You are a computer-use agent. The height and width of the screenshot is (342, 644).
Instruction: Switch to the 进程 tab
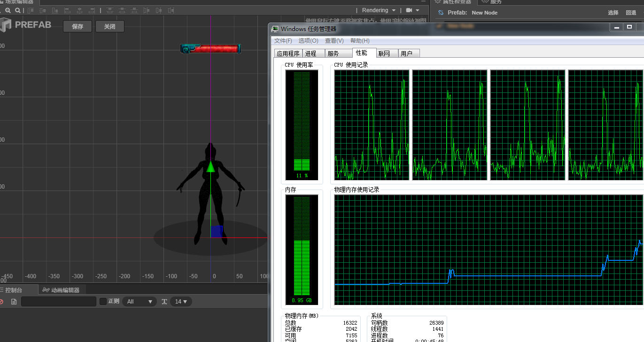click(x=310, y=53)
